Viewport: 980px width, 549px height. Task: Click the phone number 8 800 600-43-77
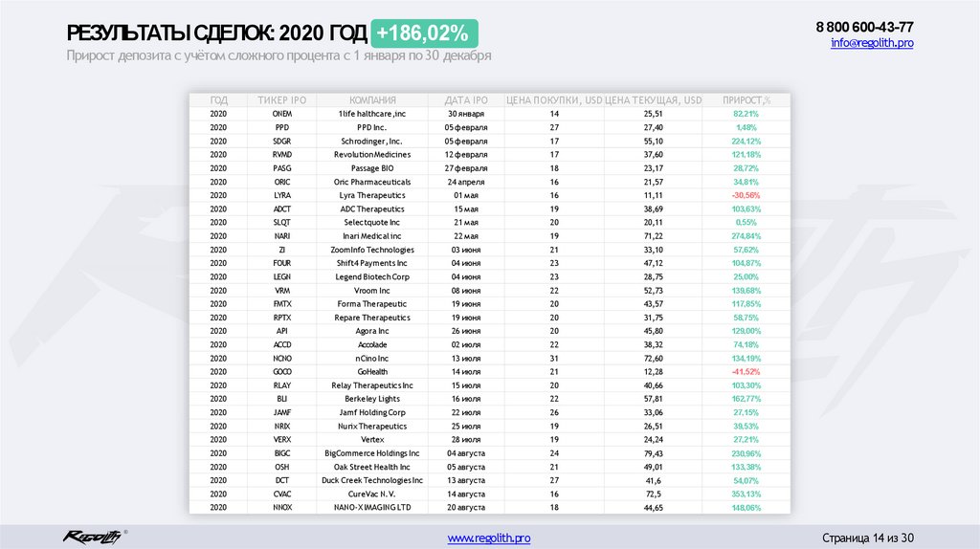(864, 27)
